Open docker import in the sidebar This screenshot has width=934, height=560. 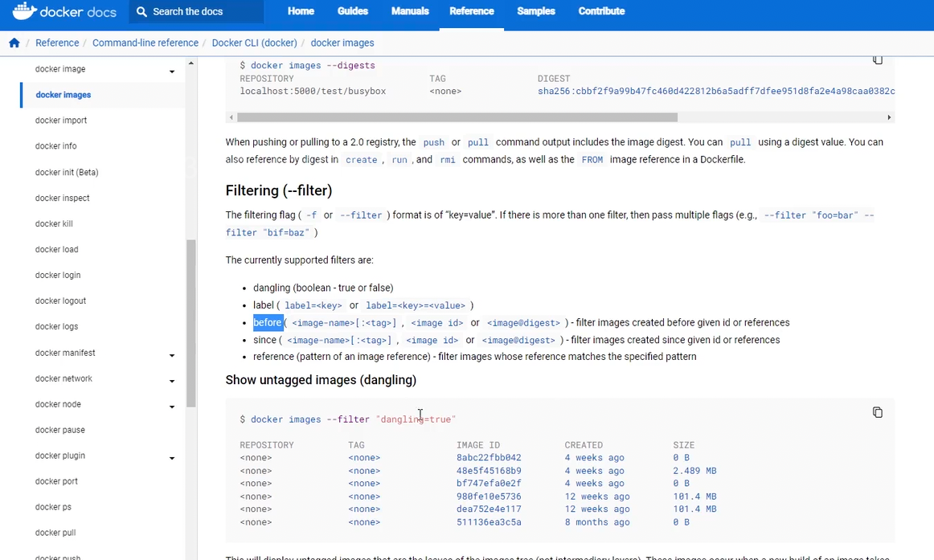tap(61, 121)
